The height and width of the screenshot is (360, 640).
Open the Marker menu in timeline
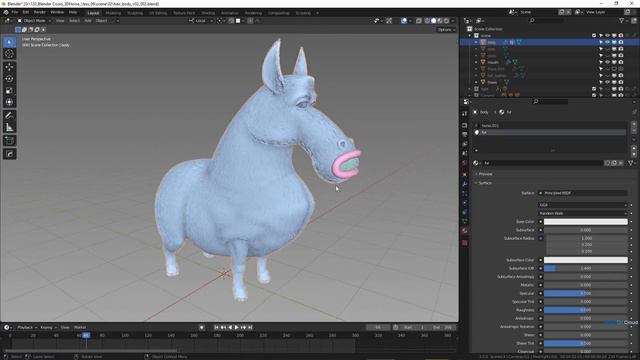point(80,327)
